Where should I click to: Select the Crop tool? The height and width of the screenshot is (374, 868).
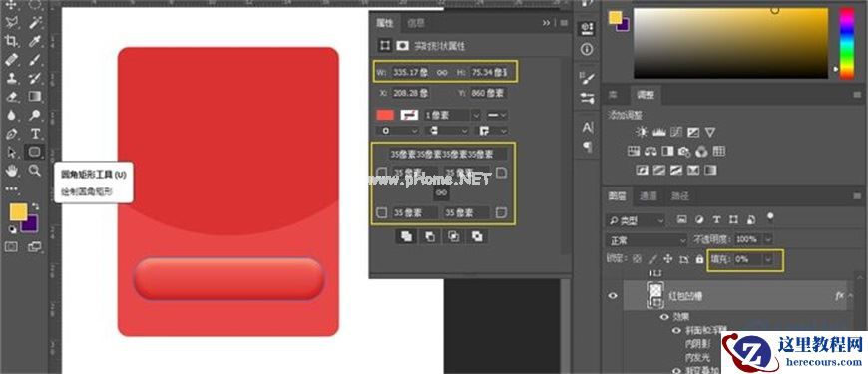(11, 41)
